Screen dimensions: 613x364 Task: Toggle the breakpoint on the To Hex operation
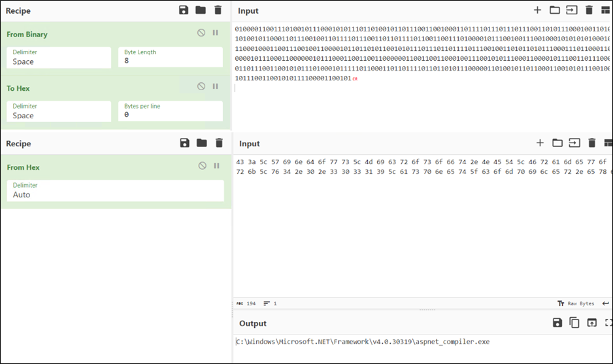point(215,87)
